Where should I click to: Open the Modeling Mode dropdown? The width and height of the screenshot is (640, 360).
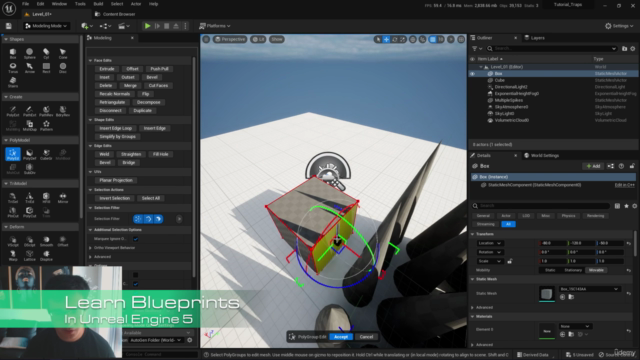pyautogui.click(x=46, y=26)
